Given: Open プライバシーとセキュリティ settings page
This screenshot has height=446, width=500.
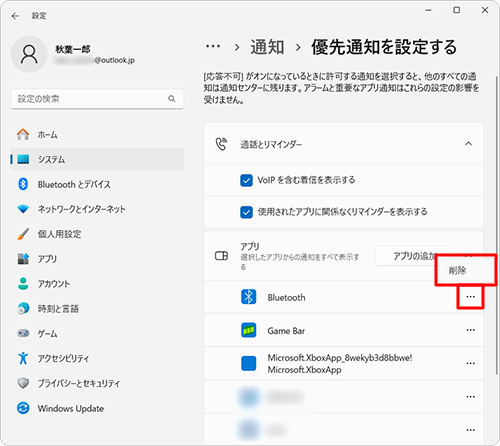Looking at the screenshot, I should point(97,383).
